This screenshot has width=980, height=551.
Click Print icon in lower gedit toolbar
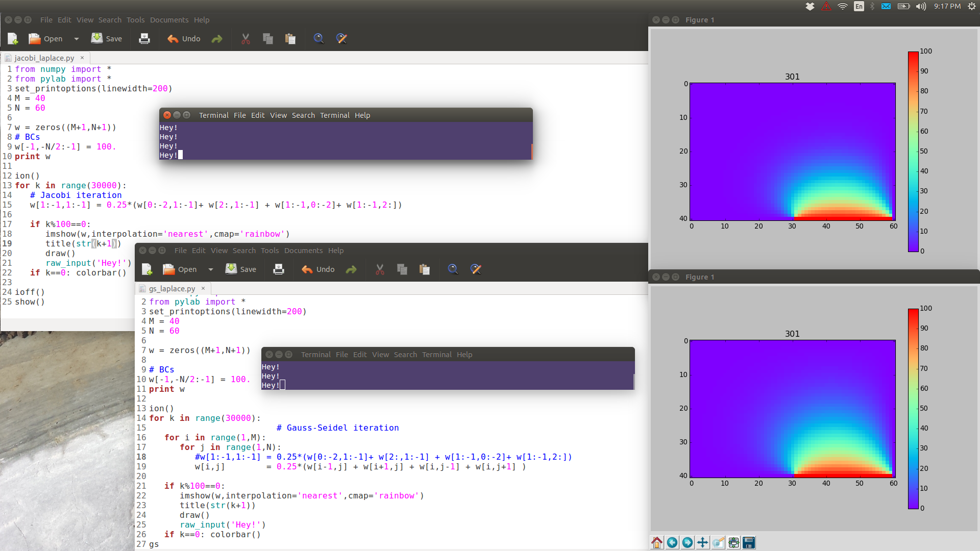pos(279,269)
